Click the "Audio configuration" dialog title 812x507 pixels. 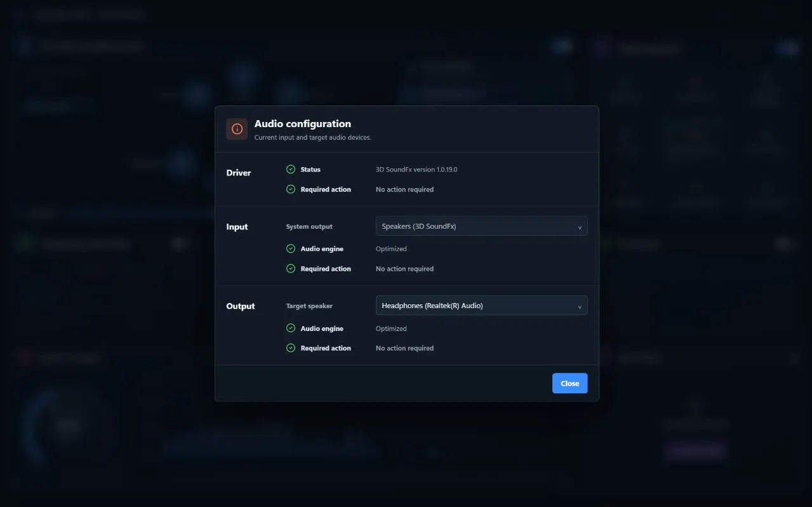[303, 124]
